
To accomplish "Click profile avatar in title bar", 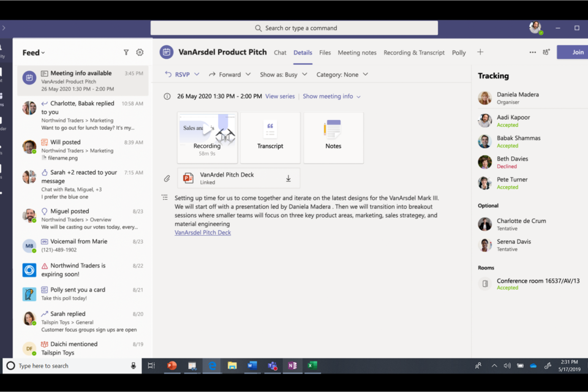I will (535, 28).
